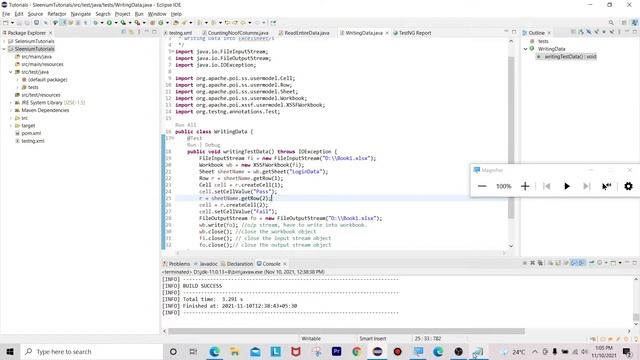This screenshot has height=360, width=640.
Task: Open Console display selected dropdown
Action: click(606, 263)
